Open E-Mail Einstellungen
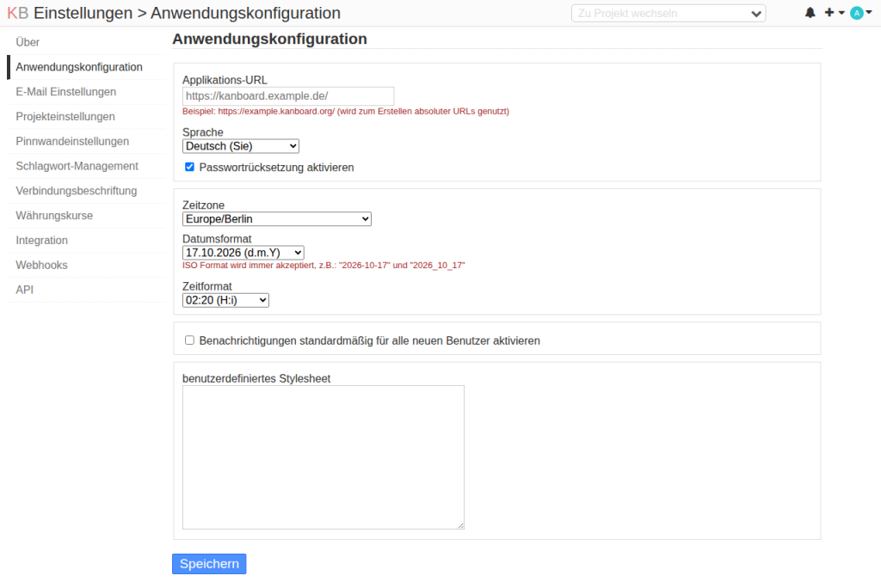The height and width of the screenshot is (588, 881). (65, 91)
